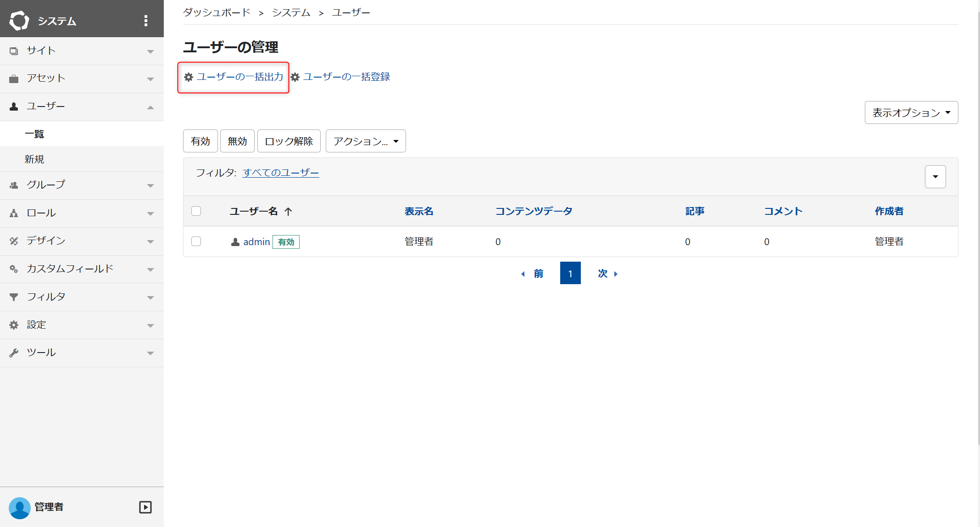Click the デザイン brush icon
The width and height of the screenshot is (980, 527).
(x=14, y=241)
